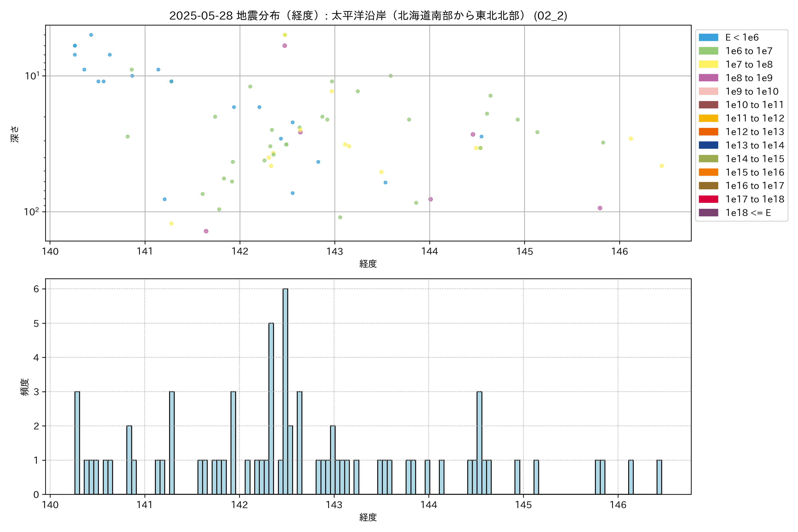The image size is (798, 532).
Task: Click the chart title text at top
Action: (x=368, y=16)
